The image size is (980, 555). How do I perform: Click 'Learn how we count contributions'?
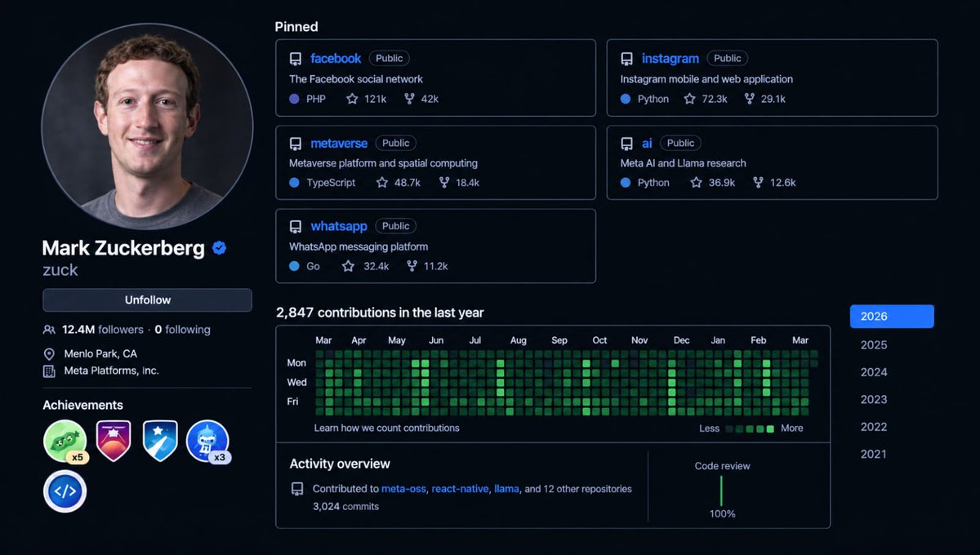coord(387,428)
